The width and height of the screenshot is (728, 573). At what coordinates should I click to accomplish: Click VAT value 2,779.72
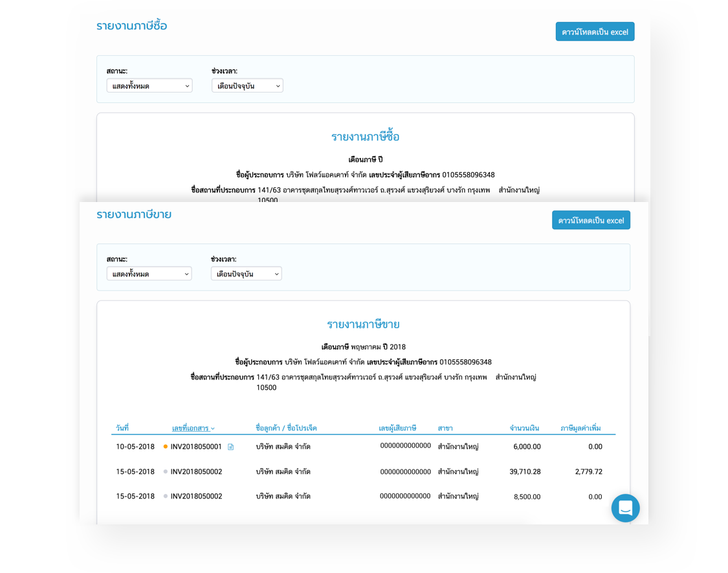point(589,472)
